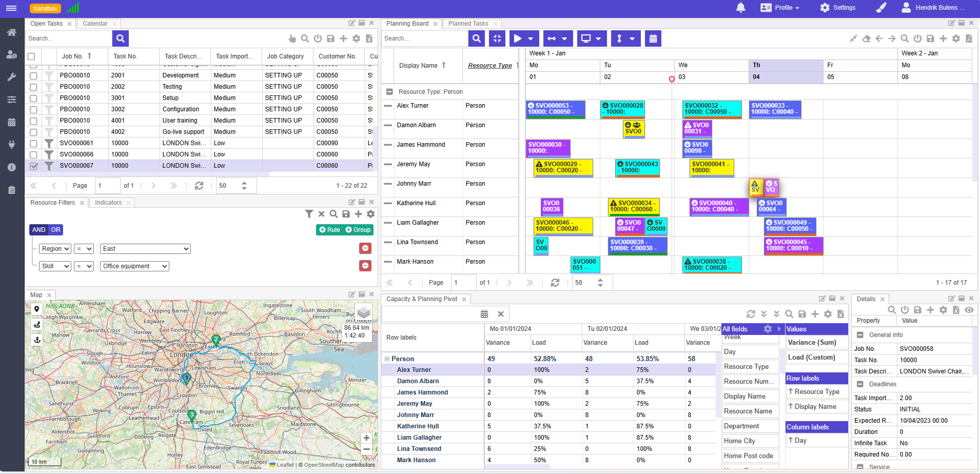Viewport: 980px width, 474px height.
Task: Click the Add Rule button in Resource Filters
Action: tap(329, 230)
